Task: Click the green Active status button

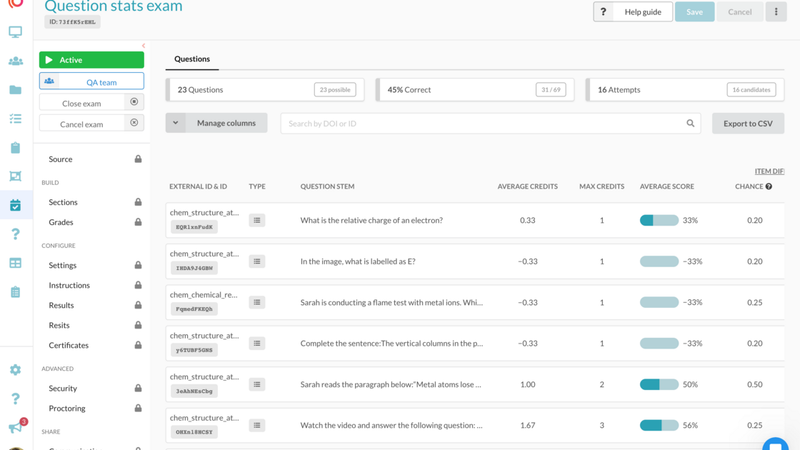Action: (91, 60)
